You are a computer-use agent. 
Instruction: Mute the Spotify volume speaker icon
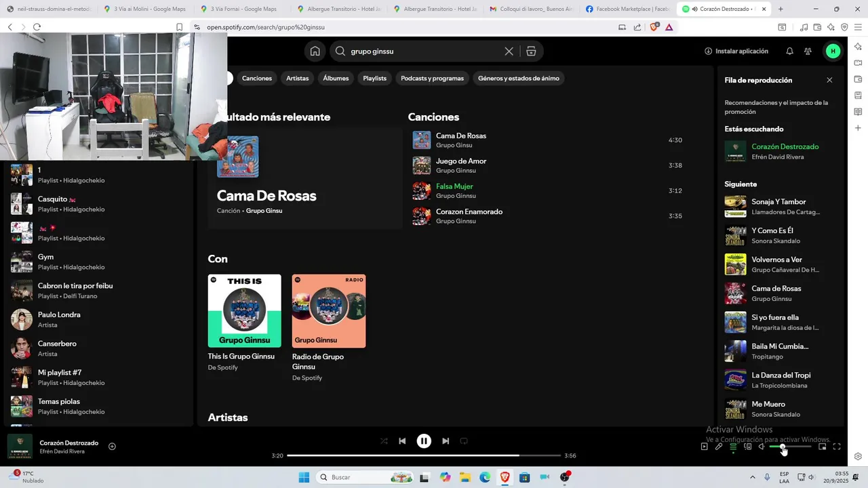[x=762, y=447]
